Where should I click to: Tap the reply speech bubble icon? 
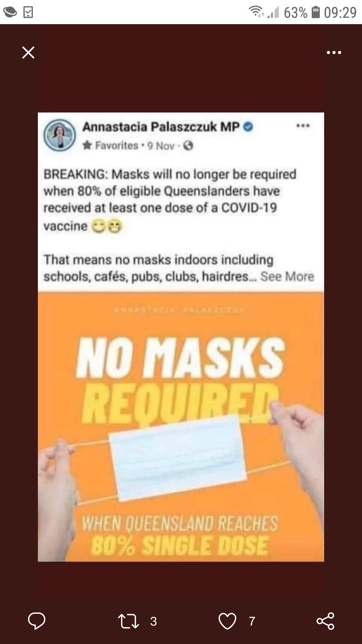coord(37,621)
